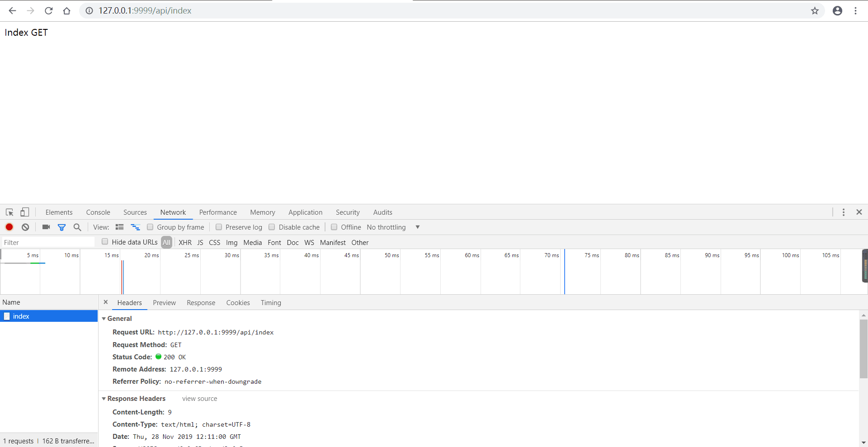Screen dimensions: 868x447
Task: Open the DevTools customize menu (three dots)
Action: (844, 212)
